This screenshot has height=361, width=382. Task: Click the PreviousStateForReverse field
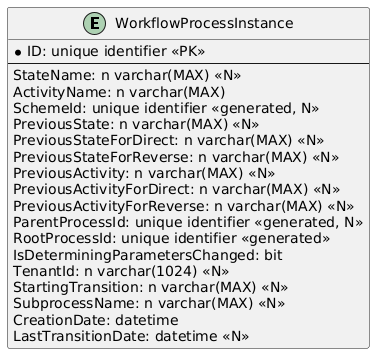point(176,157)
